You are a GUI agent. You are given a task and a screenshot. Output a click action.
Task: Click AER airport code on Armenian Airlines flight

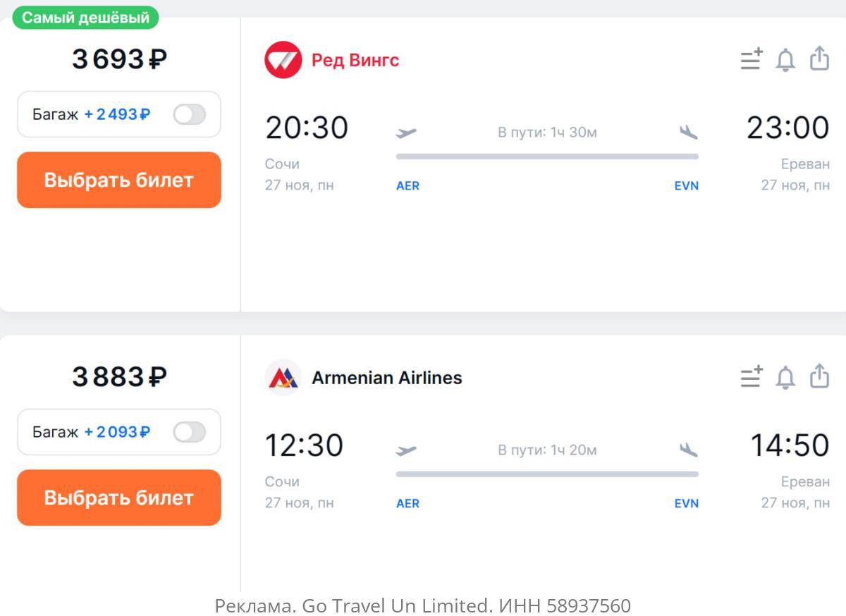(407, 504)
